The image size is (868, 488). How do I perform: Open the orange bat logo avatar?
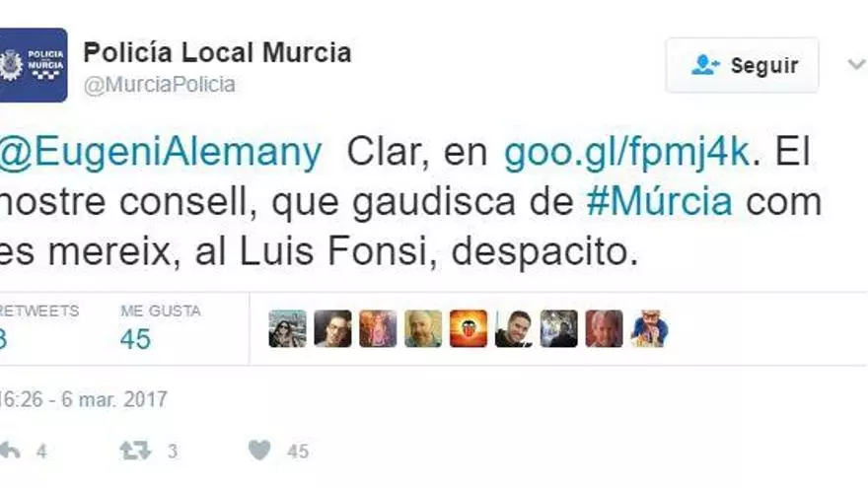coord(469,328)
